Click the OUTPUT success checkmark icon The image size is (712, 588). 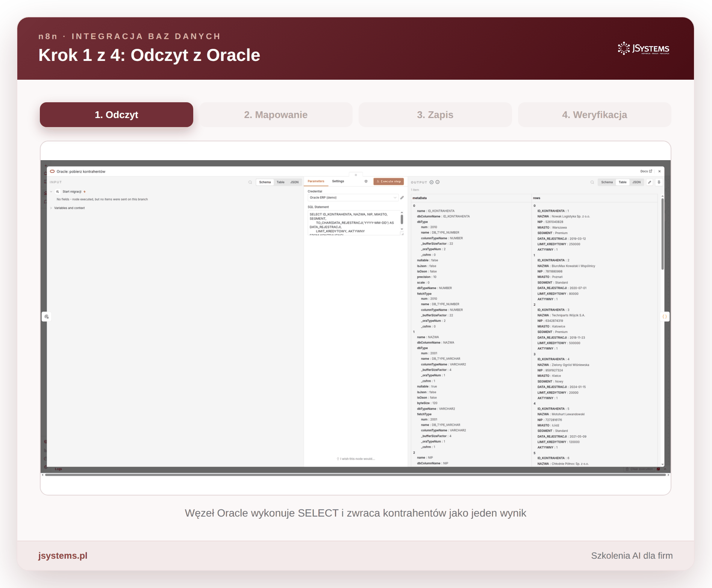pos(432,182)
